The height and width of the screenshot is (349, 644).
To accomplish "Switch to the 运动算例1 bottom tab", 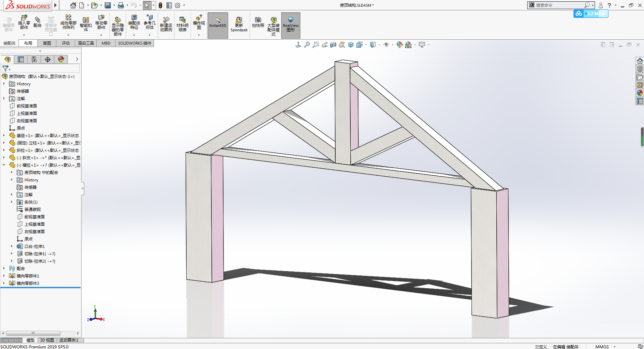I will pyautogui.click(x=69, y=340).
